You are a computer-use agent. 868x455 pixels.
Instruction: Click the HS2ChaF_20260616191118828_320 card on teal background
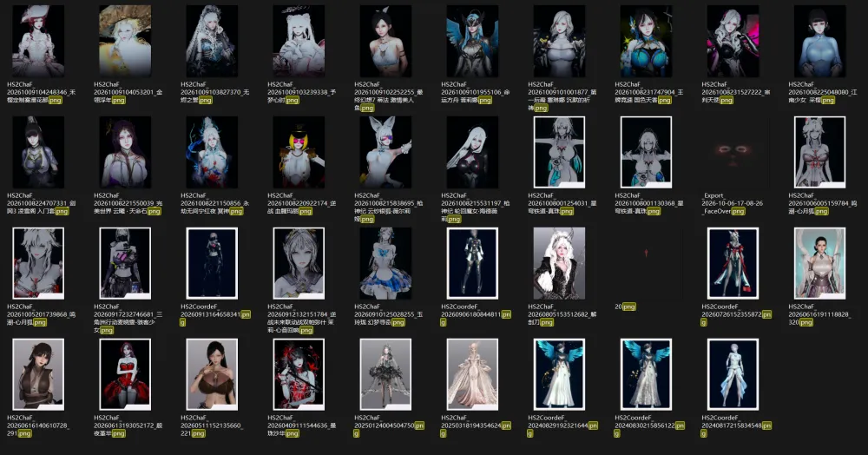[x=820, y=263]
